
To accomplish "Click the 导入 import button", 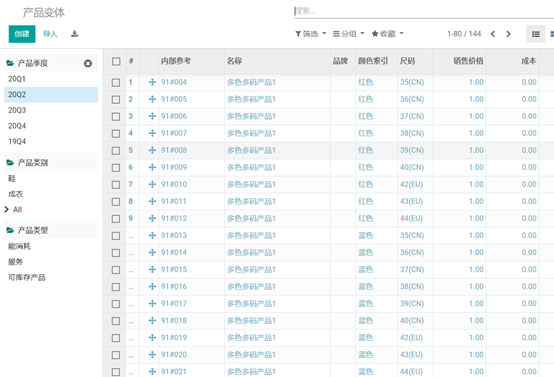I will point(50,34).
